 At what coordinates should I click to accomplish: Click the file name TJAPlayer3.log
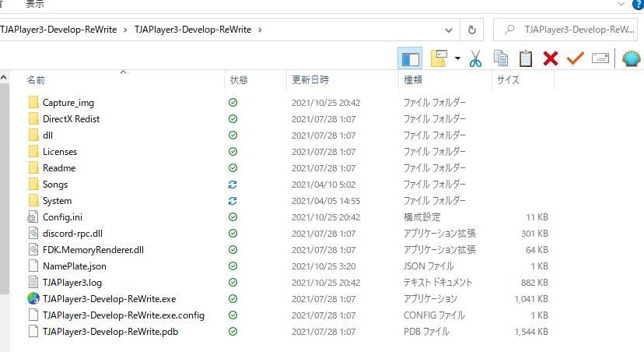point(72,283)
